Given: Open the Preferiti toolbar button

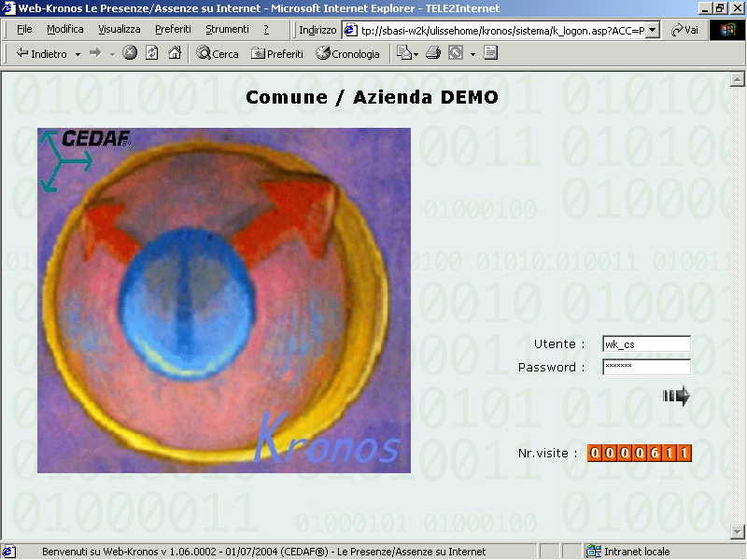Looking at the screenshot, I should 276,53.
